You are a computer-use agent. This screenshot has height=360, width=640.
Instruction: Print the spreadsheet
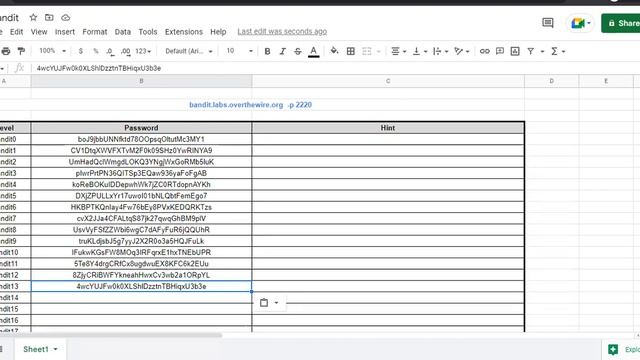(6, 51)
